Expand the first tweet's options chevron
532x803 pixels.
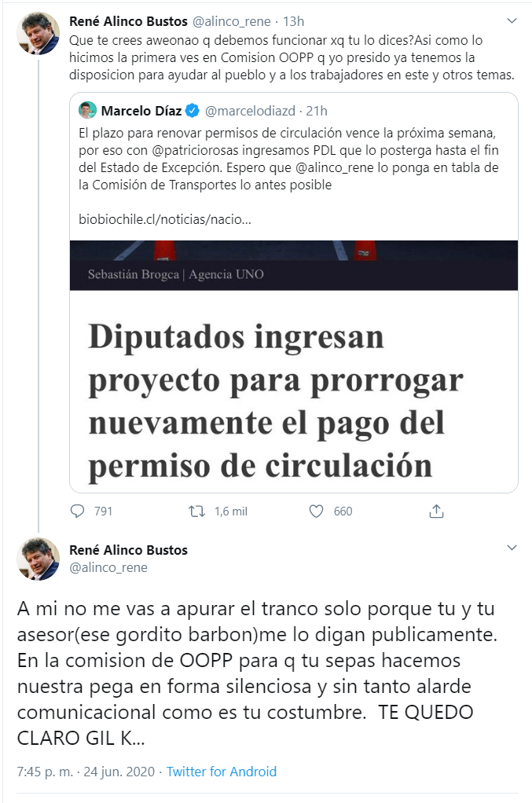(x=512, y=21)
